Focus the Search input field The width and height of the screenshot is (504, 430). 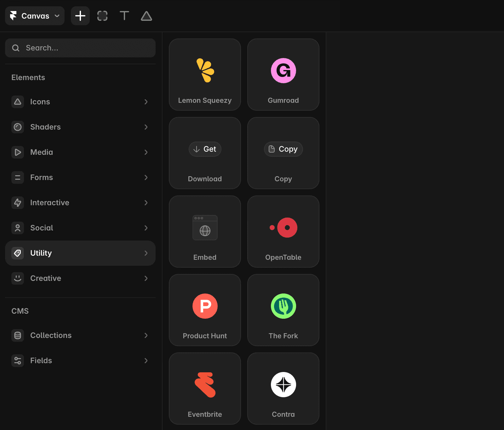[x=80, y=48]
